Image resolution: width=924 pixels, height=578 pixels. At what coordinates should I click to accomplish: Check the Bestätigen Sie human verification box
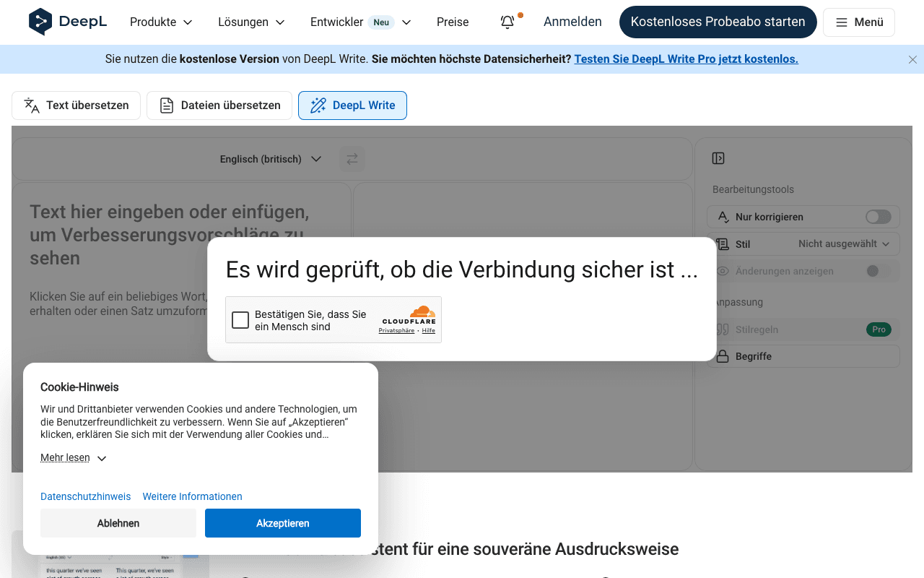click(x=240, y=320)
